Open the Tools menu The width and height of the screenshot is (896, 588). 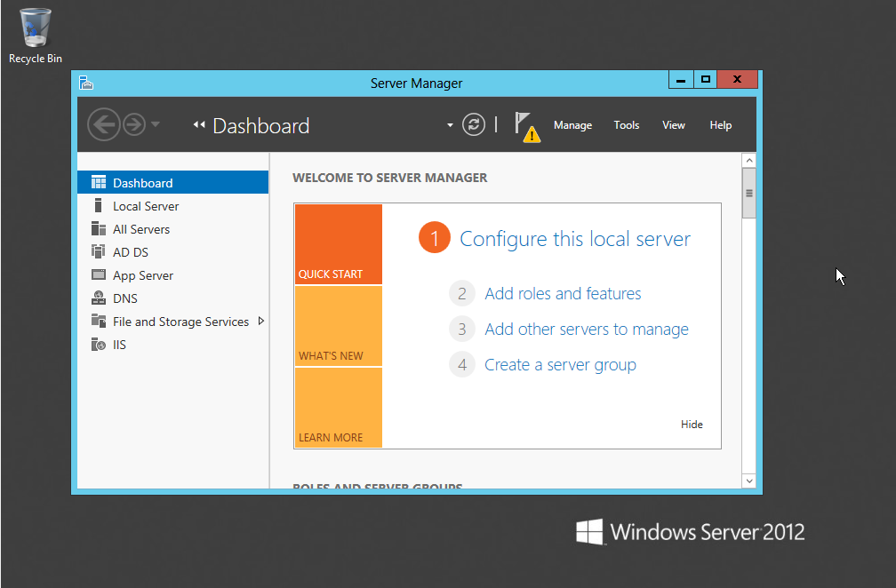626,125
